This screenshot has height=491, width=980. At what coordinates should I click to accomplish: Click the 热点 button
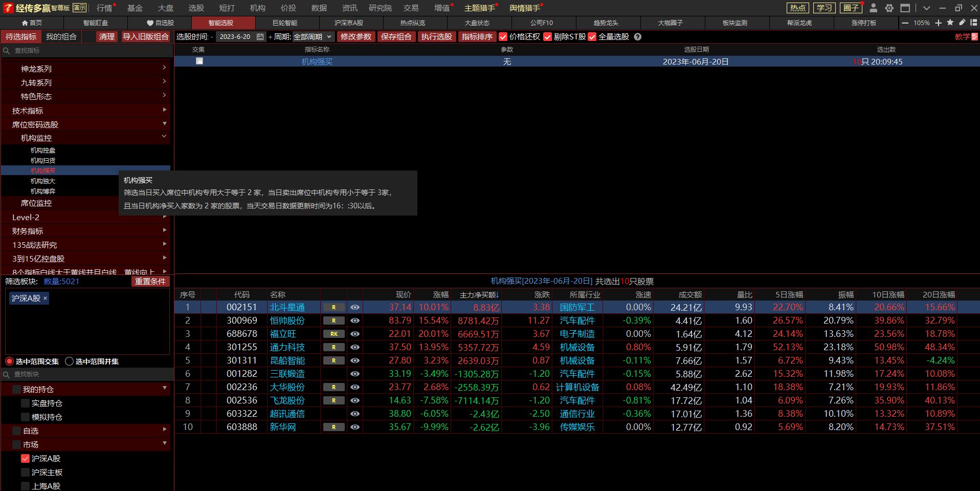[x=798, y=8]
